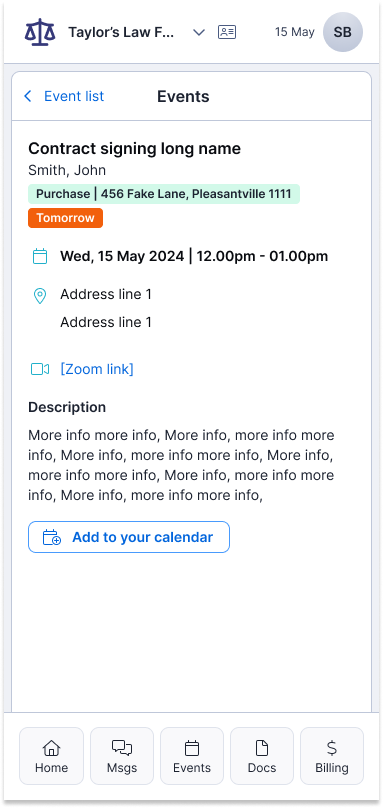The image size is (383, 808).
Task: Click the SB user avatar
Action: click(x=343, y=32)
